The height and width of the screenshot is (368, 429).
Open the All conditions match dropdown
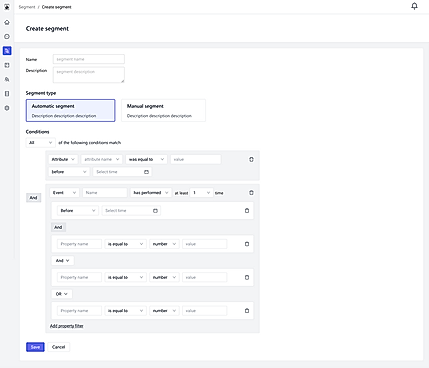click(x=41, y=143)
